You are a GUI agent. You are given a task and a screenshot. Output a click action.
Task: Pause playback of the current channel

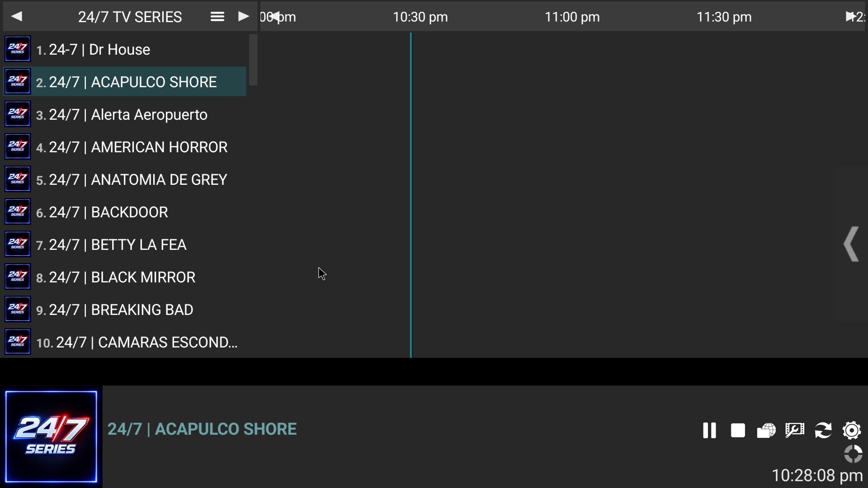[709, 430]
